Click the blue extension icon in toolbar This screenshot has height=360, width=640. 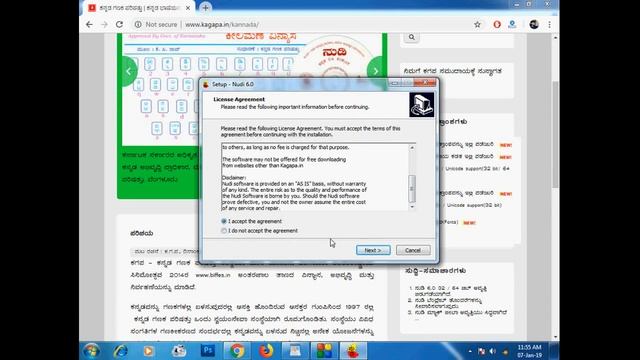pyautogui.click(x=512, y=24)
